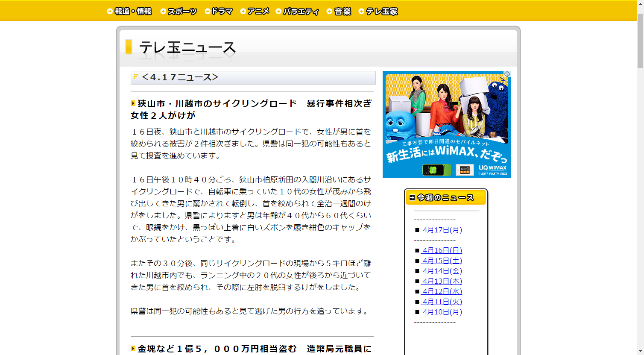The width and height of the screenshot is (644, 355).
Task: Click the arrow icon beside 今週のニュース
Action: pyautogui.click(x=412, y=197)
